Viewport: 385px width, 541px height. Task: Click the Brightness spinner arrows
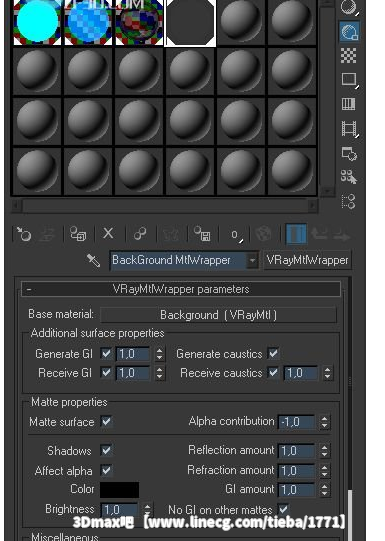tap(147, 510)
